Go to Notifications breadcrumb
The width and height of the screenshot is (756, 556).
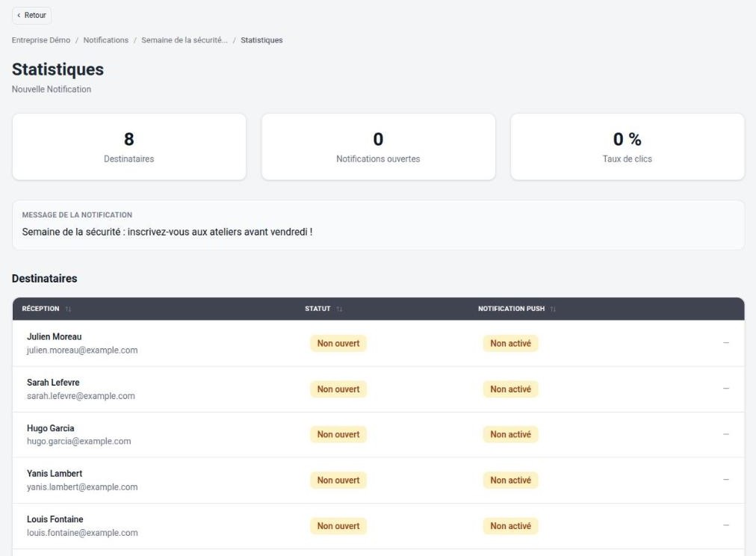coord(105,40)
